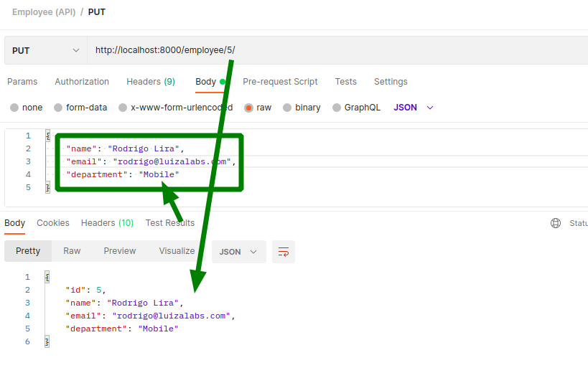The height and width of the screenshot is (373, 588).
Task: Select the raw body radio option
Action: [x=248, y=108]
